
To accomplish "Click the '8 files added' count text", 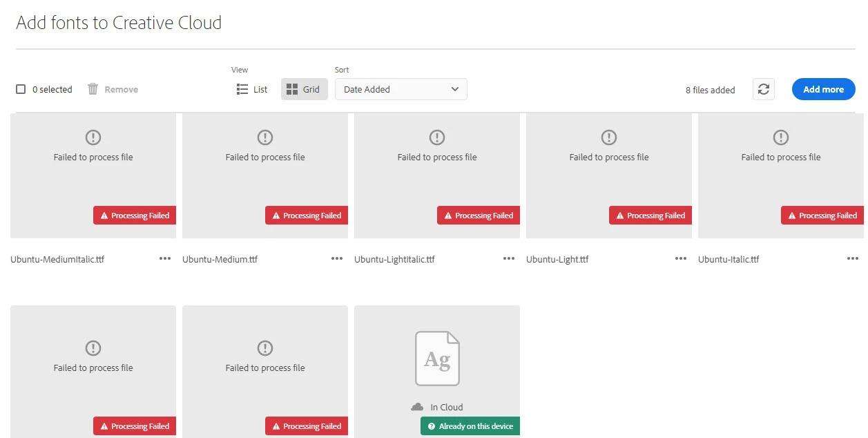I will tap(710, 90).
